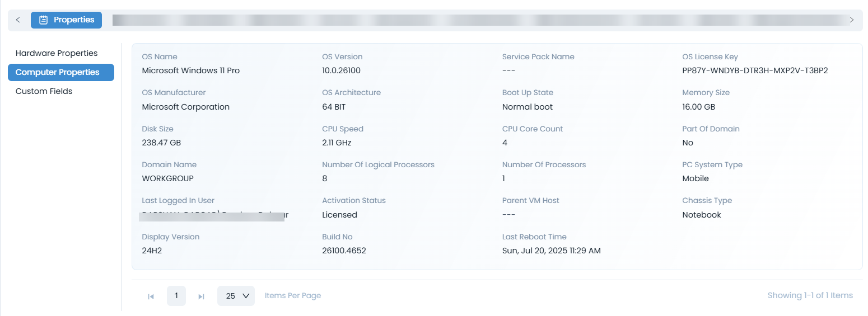Select Computer Properties in the sidebar
The height and width of the screenshot is (316, 868).
click(x=58, y=72)
